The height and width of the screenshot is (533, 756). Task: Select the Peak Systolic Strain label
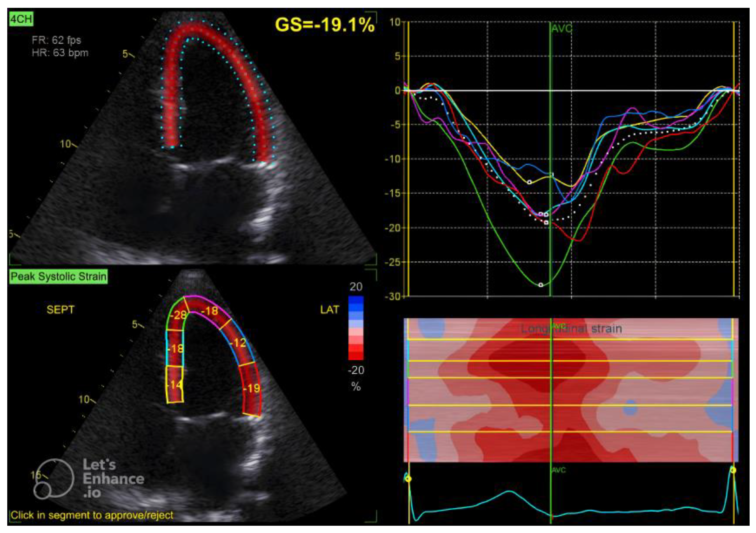point(59,276)
